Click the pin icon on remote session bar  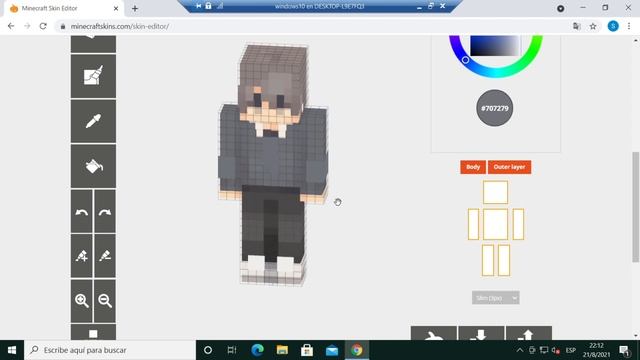(x=198, y=6)
